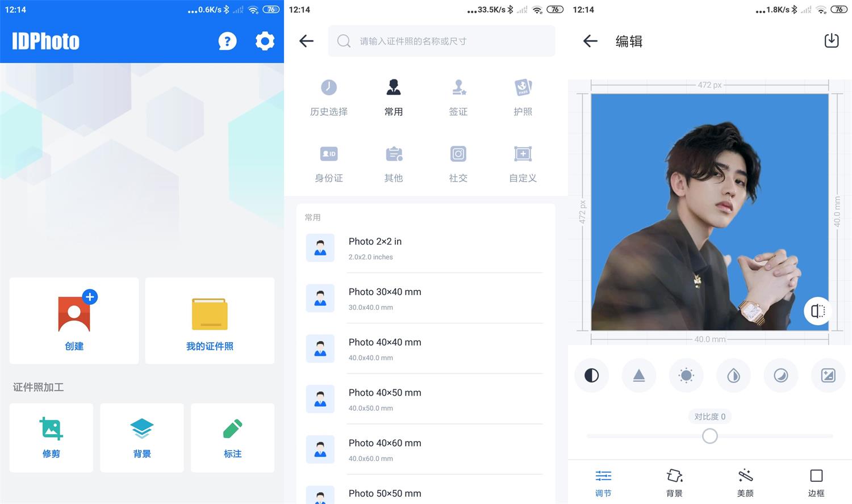Switch to the 边框 border tab
The width and height of the screenshot is (852, 504).
click(x=816, y=482)
